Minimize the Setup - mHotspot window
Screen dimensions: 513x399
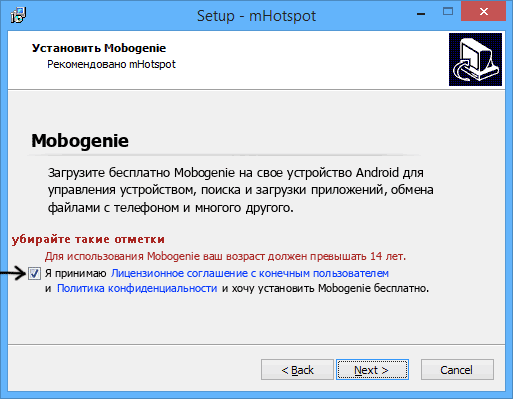point(421,13)
